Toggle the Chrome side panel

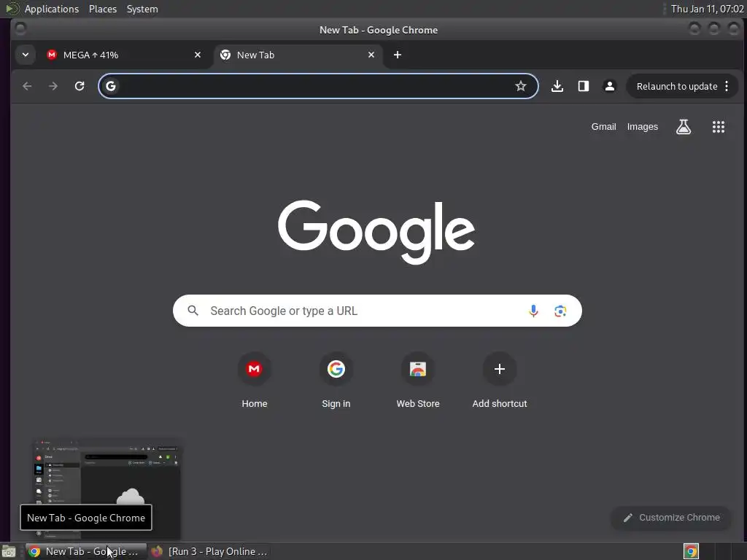click(583, 86)
